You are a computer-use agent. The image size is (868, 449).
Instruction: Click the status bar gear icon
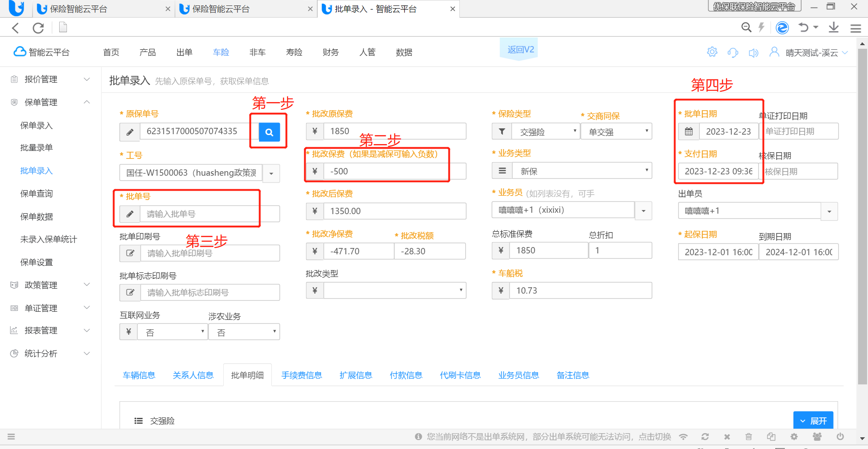click(x=794, y=437)
